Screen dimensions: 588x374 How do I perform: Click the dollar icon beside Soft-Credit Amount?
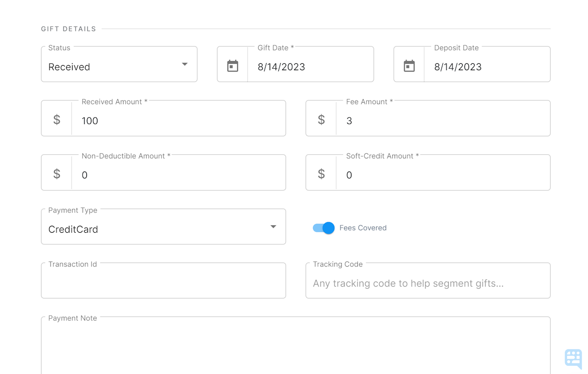[321, 173]
